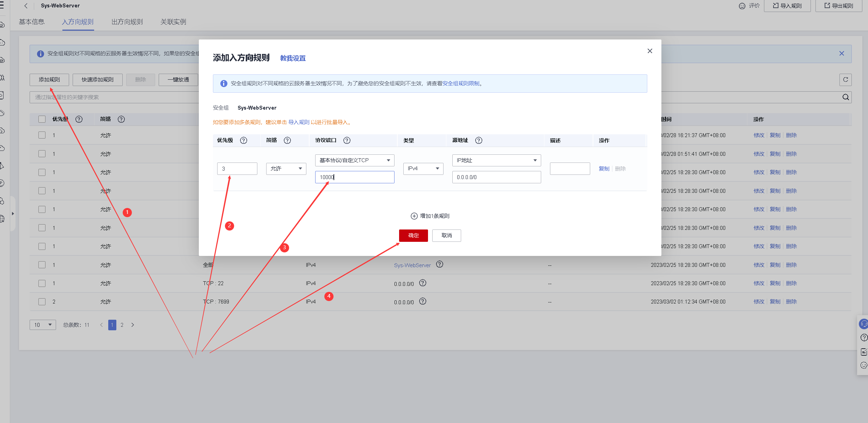Click the description input field in dialog
868x423 pixels.
click(570, 168)
